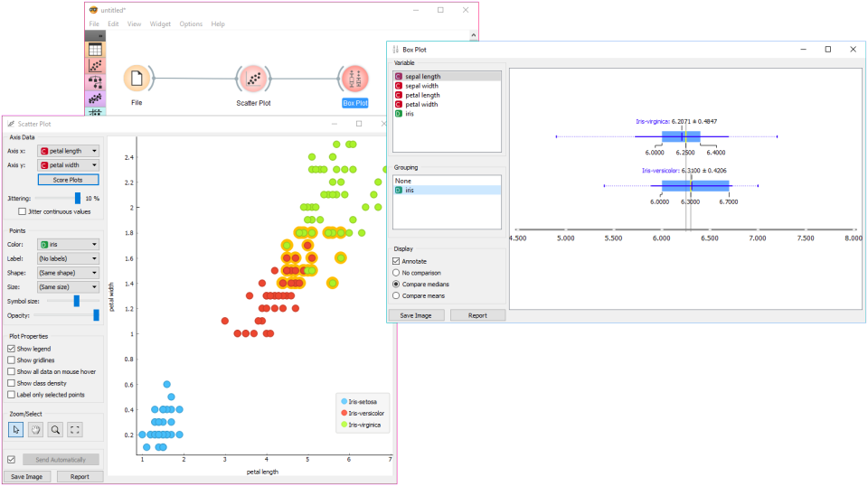
Task: Click Report button in Box Plot
Action: (x=477, y=315)
